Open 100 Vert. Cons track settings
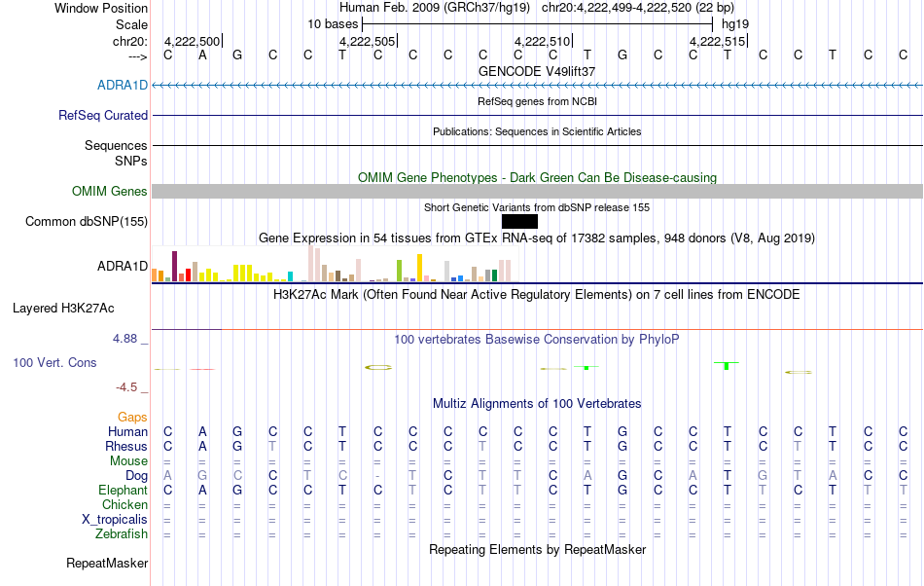Image resolution: width=924 pixels, height=586 pixels. coord(54,362)
